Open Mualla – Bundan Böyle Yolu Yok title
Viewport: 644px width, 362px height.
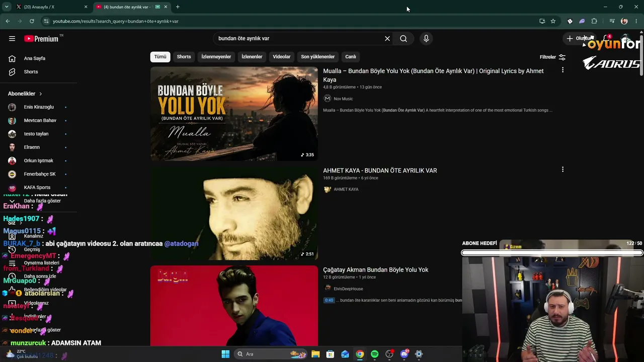(x=433, y=75)
